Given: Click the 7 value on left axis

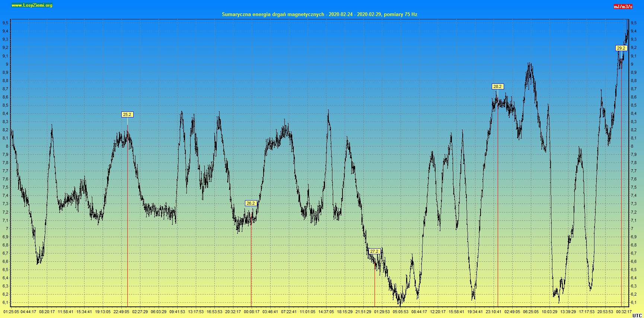Looking at the screenshot, I should (x=6, y=229).
